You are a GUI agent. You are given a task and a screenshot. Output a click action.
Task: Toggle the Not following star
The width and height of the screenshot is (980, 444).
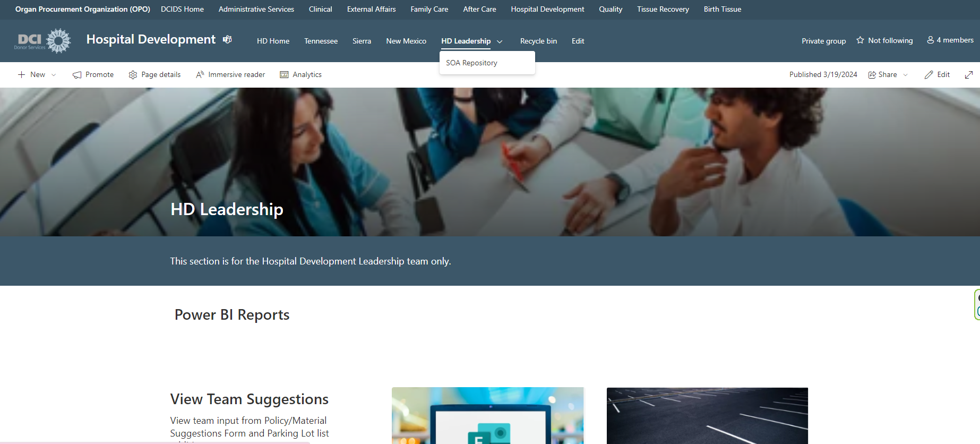(860, 40)
